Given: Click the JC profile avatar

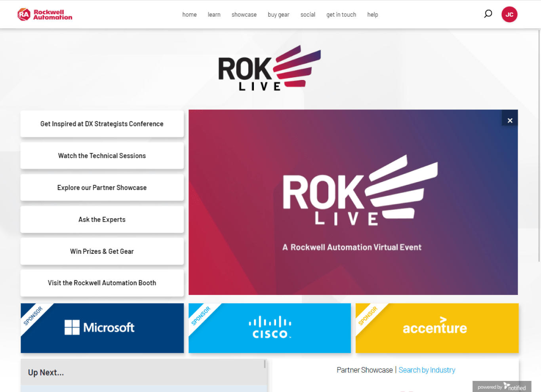Looking at the screenshot, I should [509, 14].
